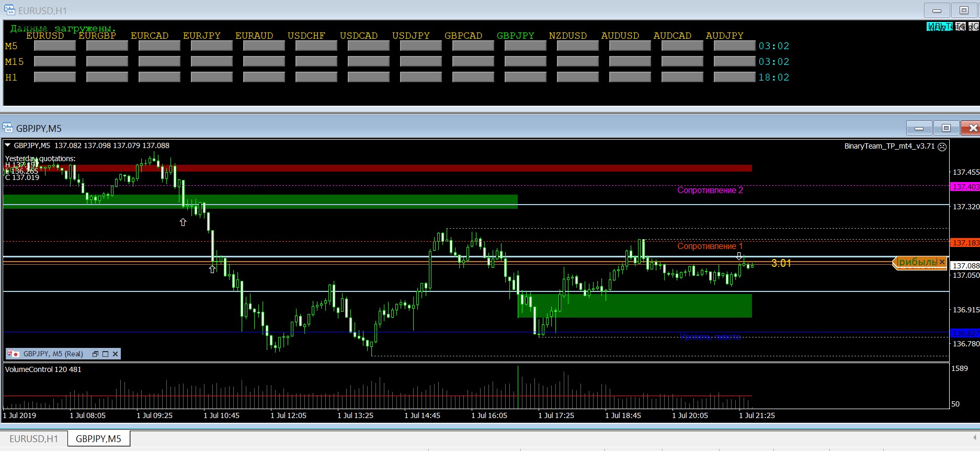
Task: Expand the GBPJPY,M5 chart dropdown triangle
Action: [x=8, y=145]
